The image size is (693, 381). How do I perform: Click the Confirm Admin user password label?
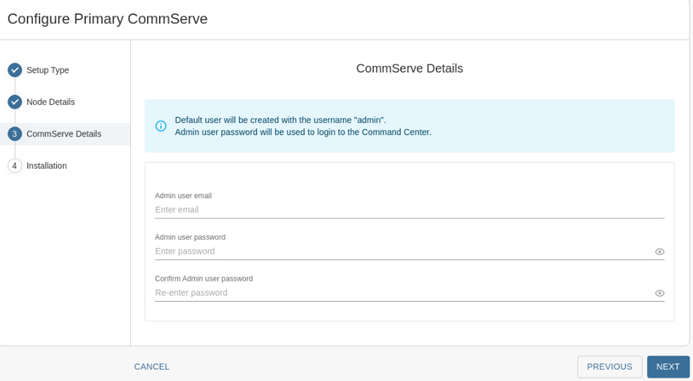point(204,278)
